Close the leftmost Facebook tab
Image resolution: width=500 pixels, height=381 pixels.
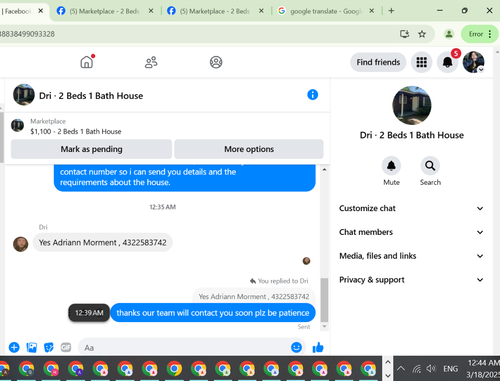41,11
